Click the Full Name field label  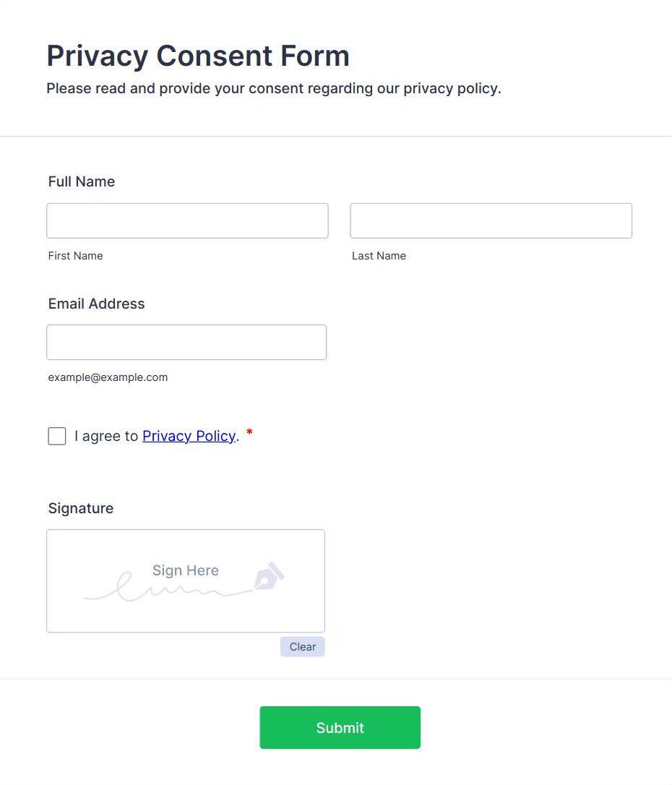click(x=82, y=181)
